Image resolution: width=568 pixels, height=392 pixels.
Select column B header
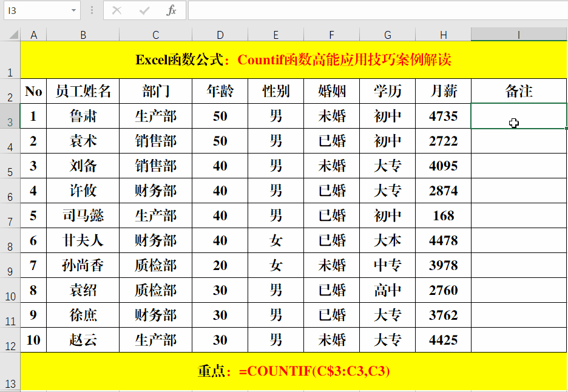pos(83,35)
